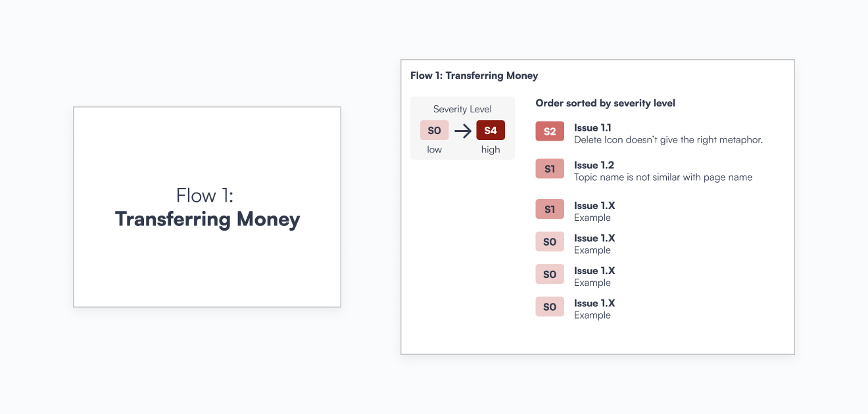Click the S1 badge beside Issue 1.X
This screenshot has width=868, height=414.
tap(550, 210)
